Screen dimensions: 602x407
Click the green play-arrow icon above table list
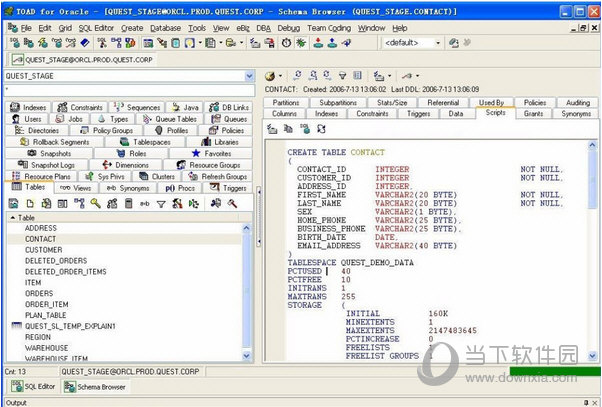(194, 204)
